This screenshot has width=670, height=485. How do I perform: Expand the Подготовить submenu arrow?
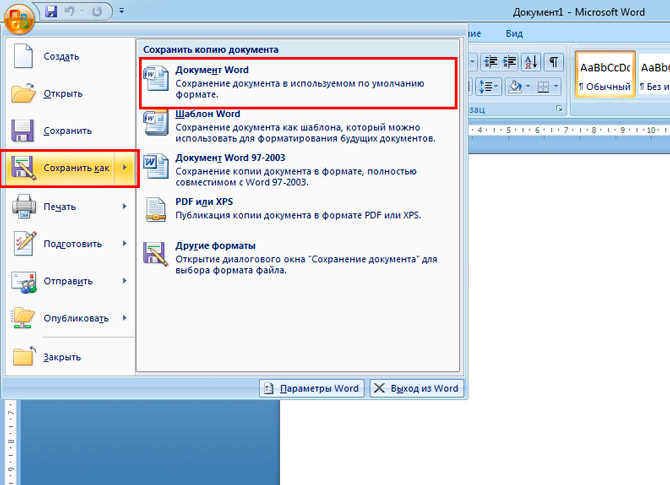click(124, 243)
